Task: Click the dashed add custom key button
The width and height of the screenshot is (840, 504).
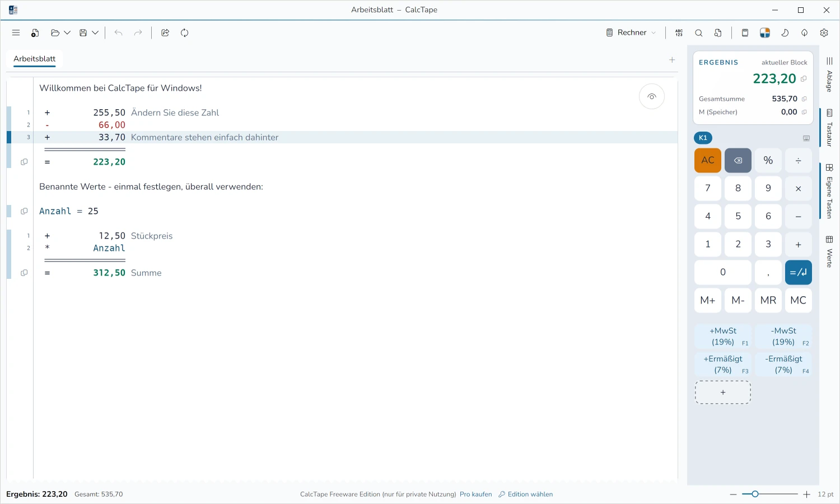Action: 723,393
